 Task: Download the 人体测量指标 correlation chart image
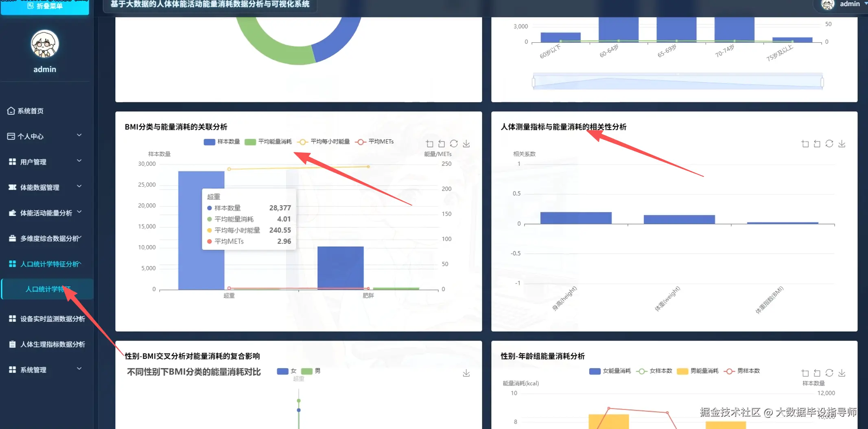point(842,144)
